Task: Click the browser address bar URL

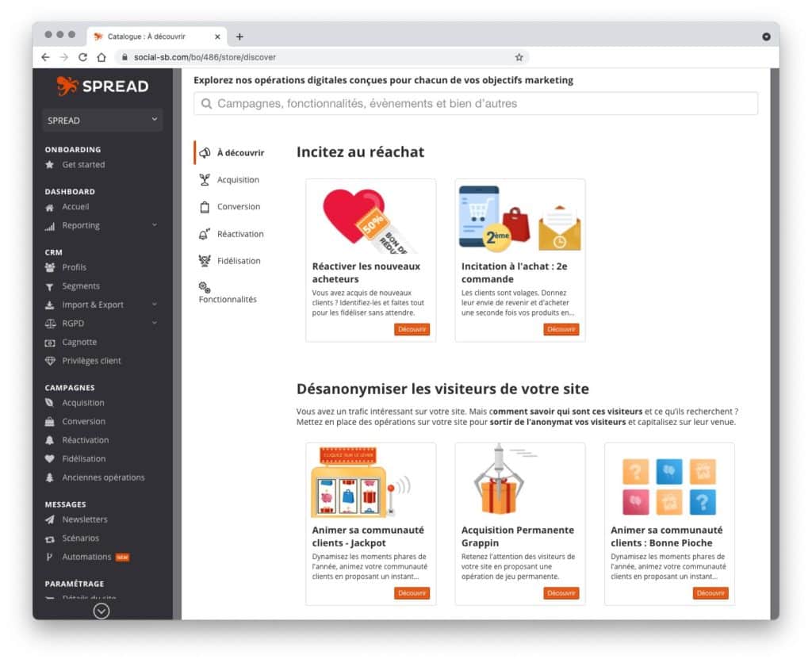Action: point(205,57)
